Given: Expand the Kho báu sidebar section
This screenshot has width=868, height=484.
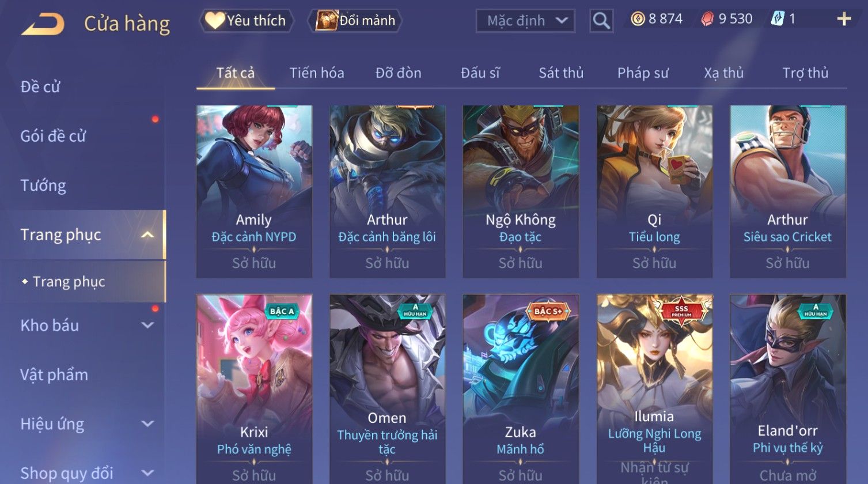Looking at the screenshot, I should point(147,326).
